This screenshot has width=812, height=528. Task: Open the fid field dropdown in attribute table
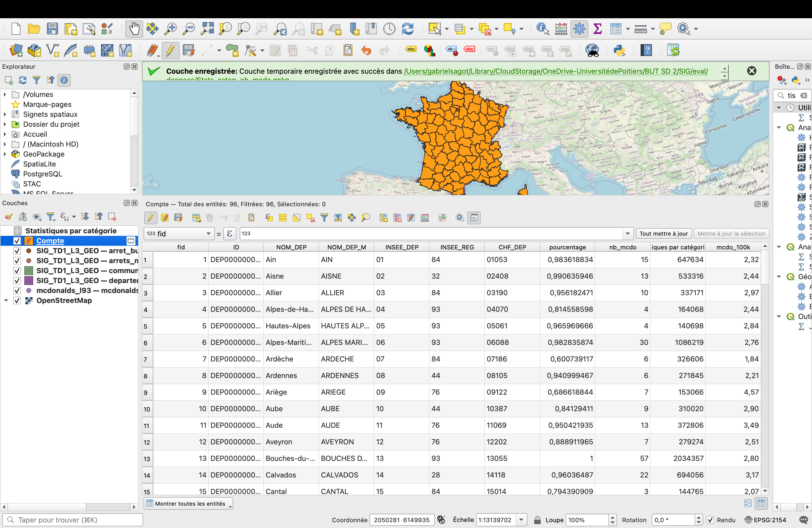coord(208,234)
